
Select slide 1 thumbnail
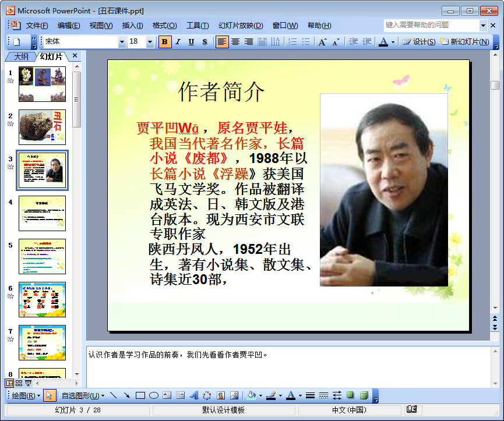tap(42, 84)
